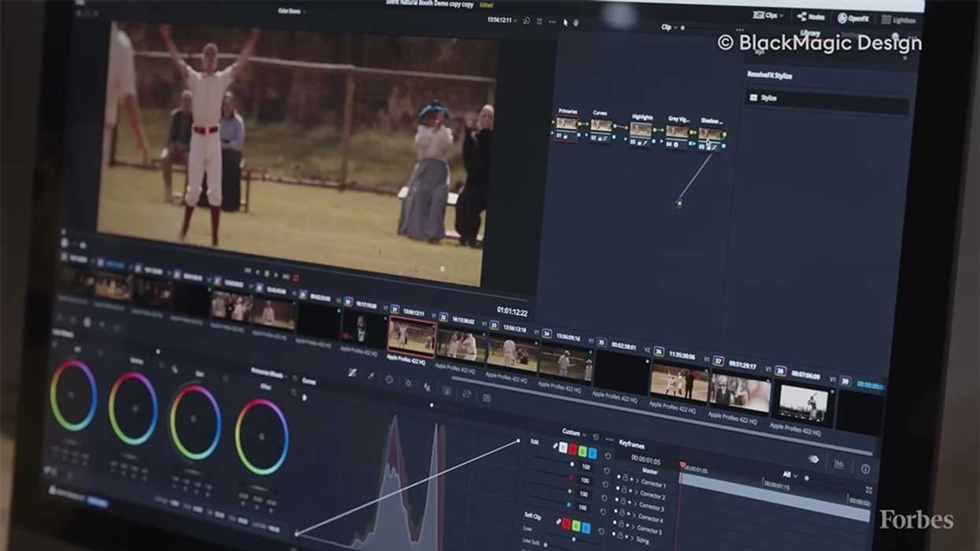The width and height of the screenshot is (980, 551).
Task: Open the Clips button dropdown arrow
Action: [x=782, y=16]
